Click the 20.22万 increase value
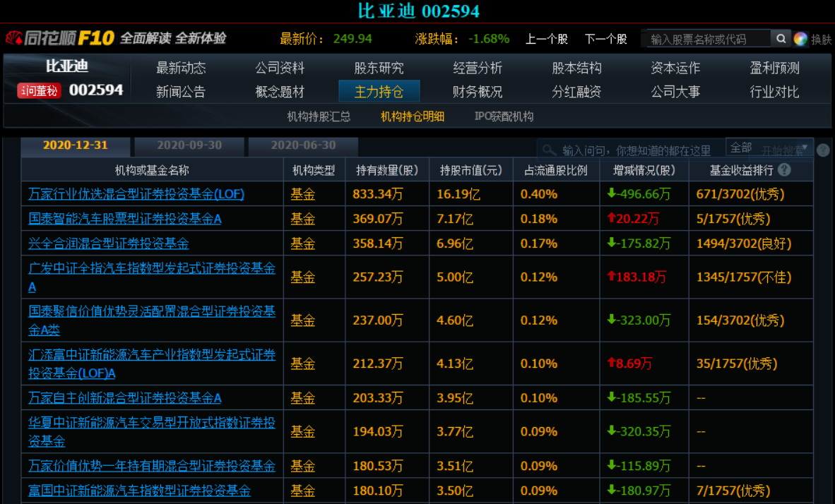Screen dimensions: 835x504 pos(633,219)
